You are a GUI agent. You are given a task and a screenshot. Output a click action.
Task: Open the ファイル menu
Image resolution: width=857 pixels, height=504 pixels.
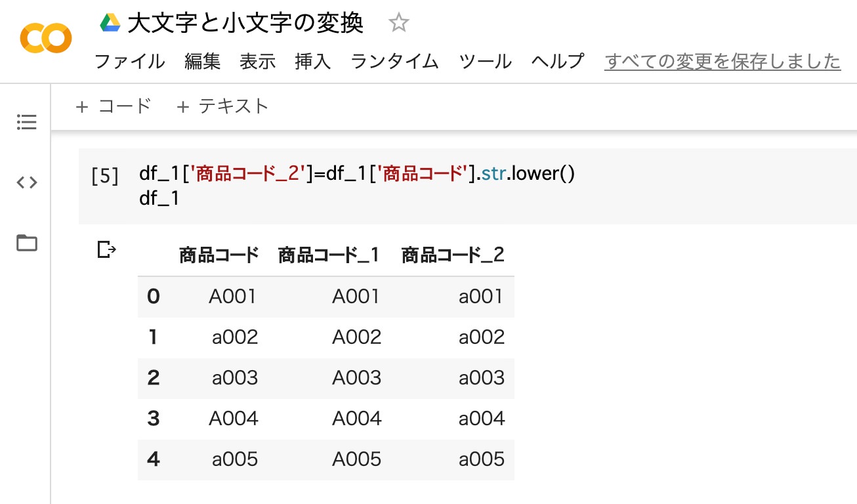click(x=130, y=62)
